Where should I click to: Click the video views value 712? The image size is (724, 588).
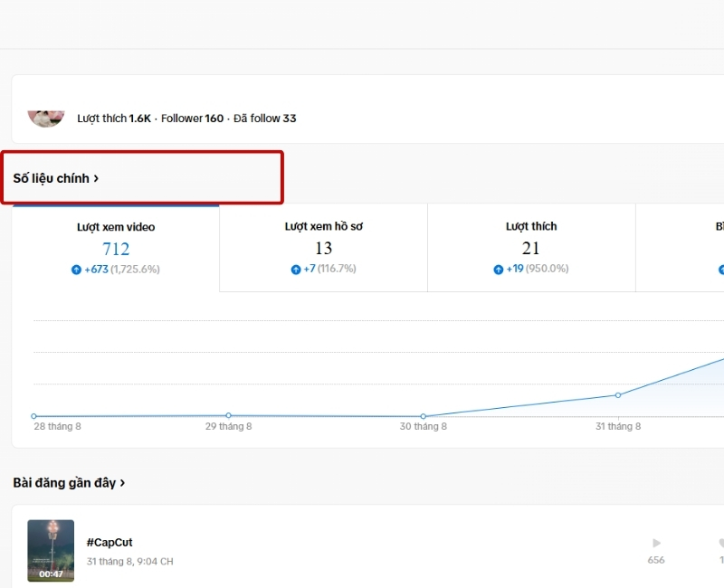[x=116, y=250]
